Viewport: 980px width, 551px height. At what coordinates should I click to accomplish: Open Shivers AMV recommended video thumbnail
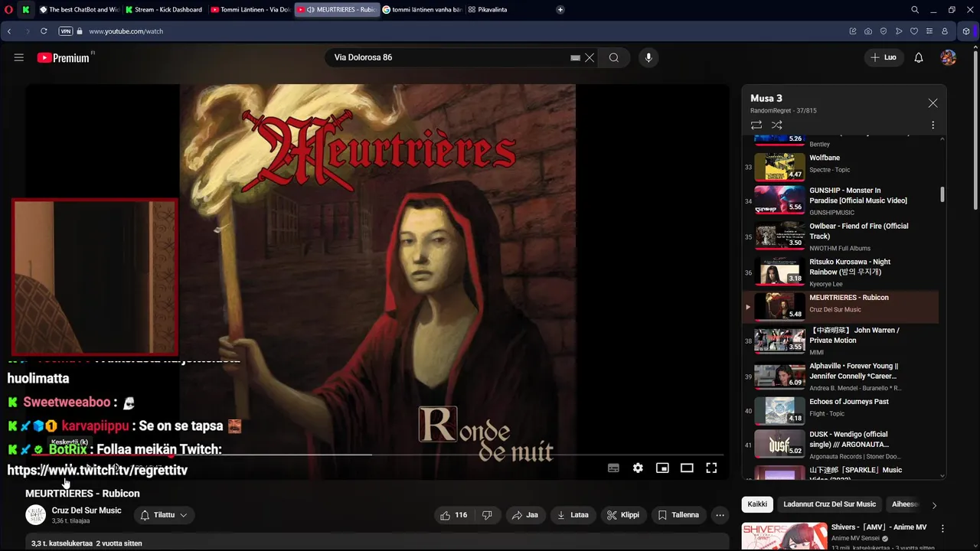point(784,536)
